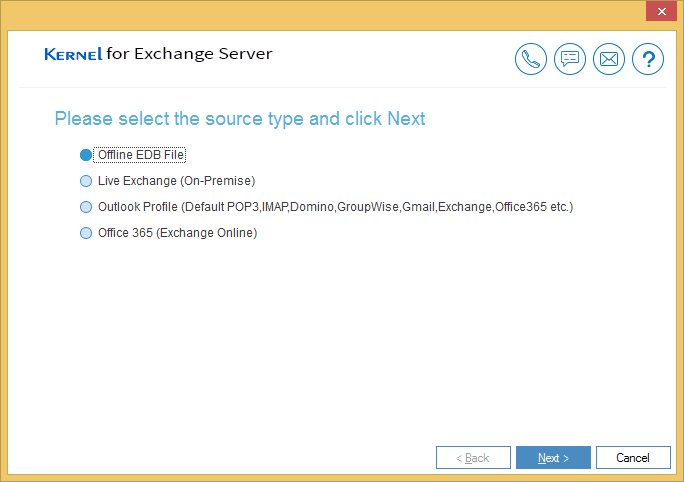
Task: Click the 'Office 365 (Exchange Online)' label text
Action: [x=177, y=233]
